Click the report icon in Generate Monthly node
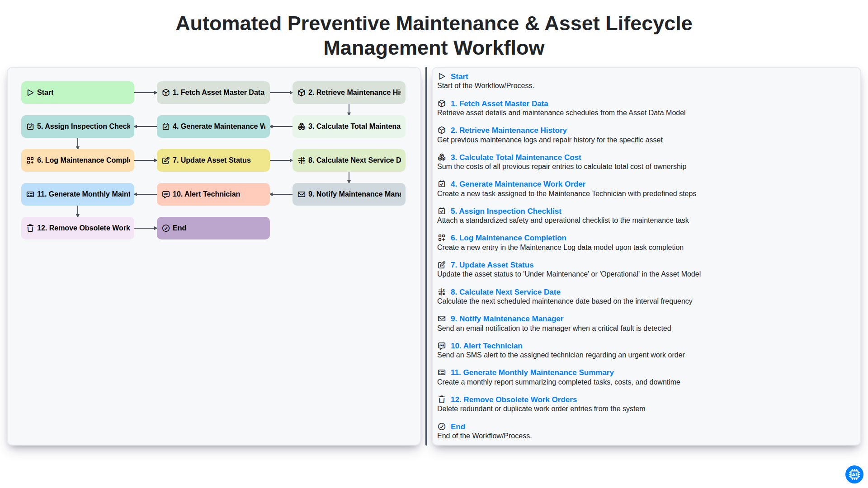868x488 pixels. pyautogui.click(x=30, y=194)
